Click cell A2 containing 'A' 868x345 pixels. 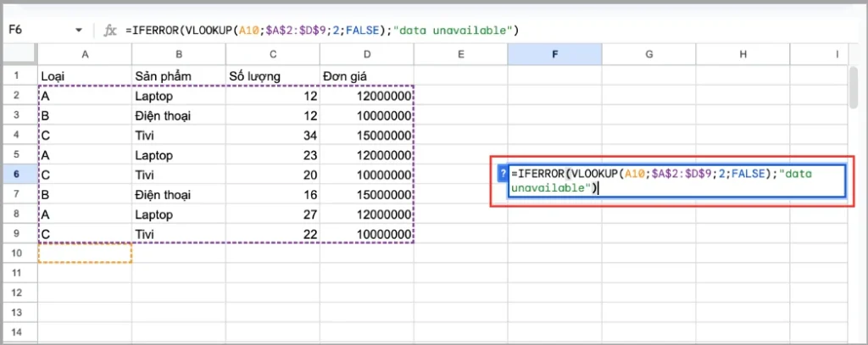(x=85, y=96)
